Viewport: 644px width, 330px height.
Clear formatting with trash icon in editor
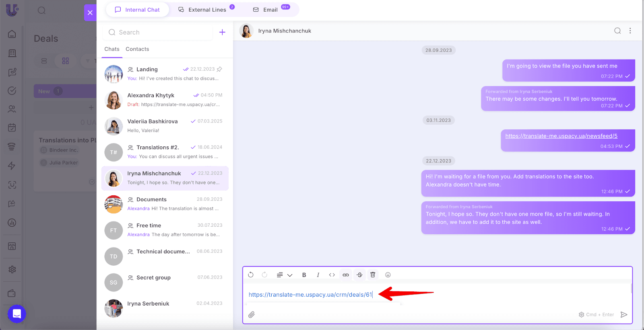pos(373,275)
